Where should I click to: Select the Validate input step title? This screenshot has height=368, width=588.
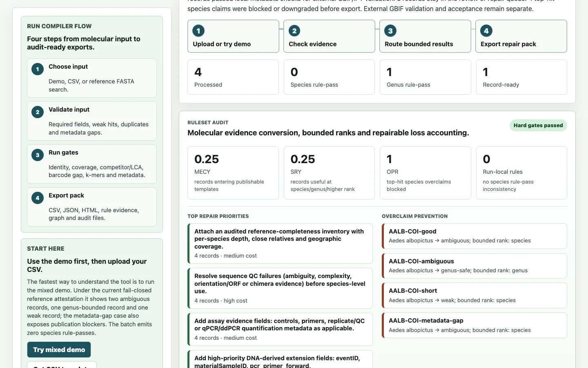coord(69,110)
